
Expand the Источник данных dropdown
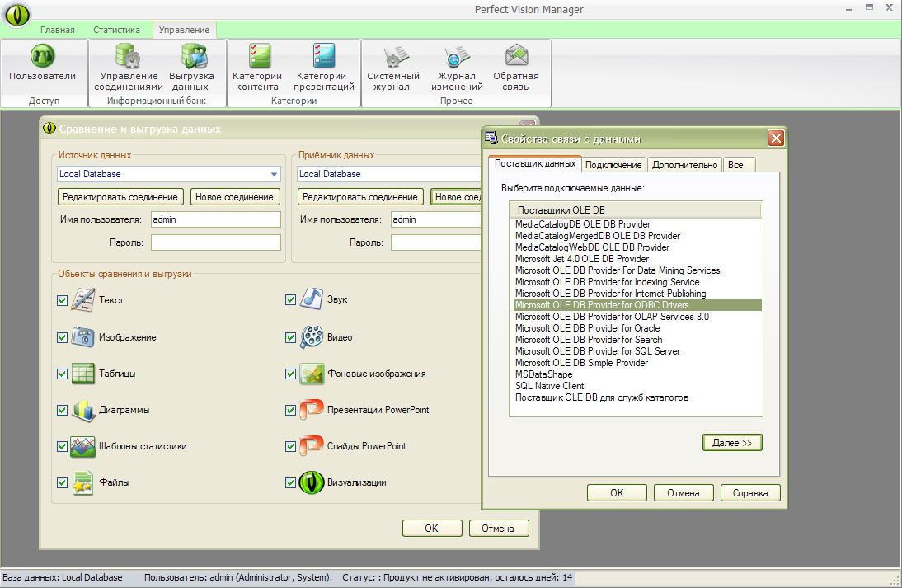[274, 174]
